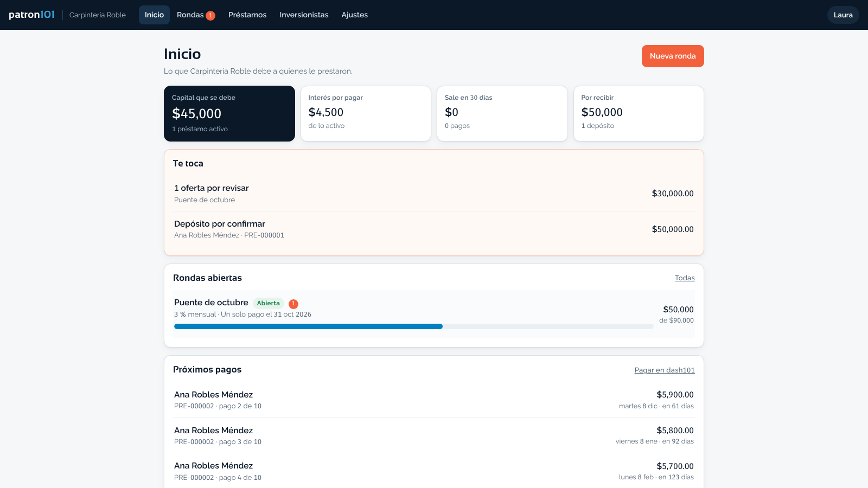This screenshot has height=488, width=868.
Task: Click the Abierta status badge
Action: pos(269,303)
